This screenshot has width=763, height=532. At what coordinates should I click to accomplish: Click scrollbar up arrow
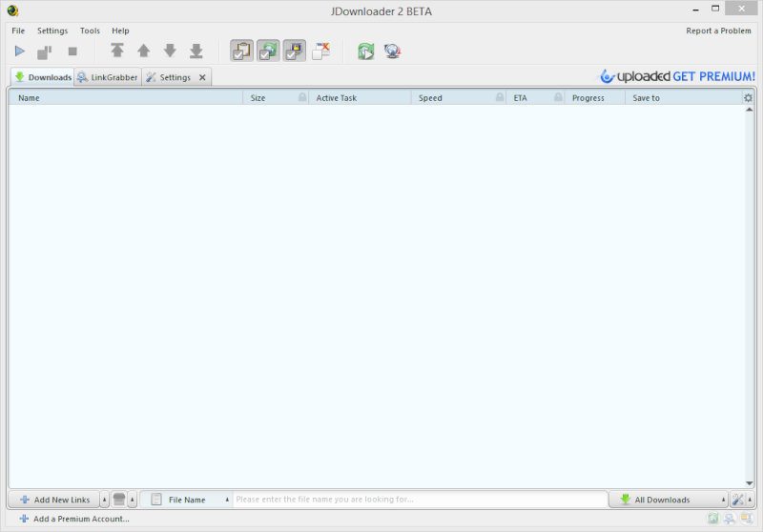click(x=750, y=110)
